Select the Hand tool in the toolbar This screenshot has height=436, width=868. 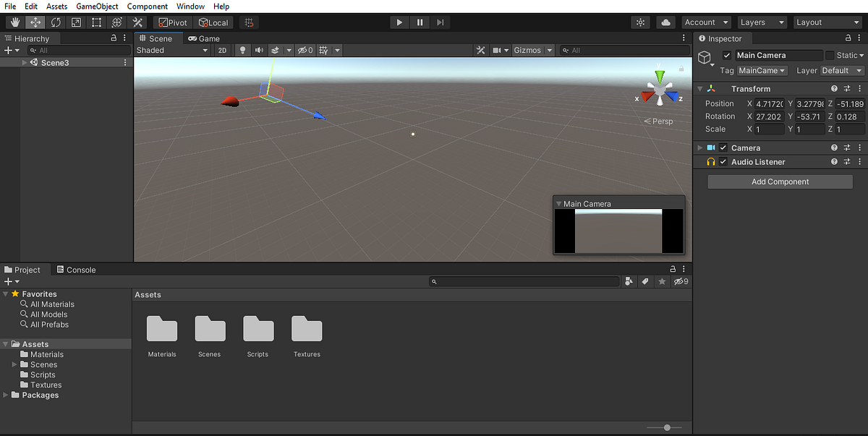click(x=14, y=22)
